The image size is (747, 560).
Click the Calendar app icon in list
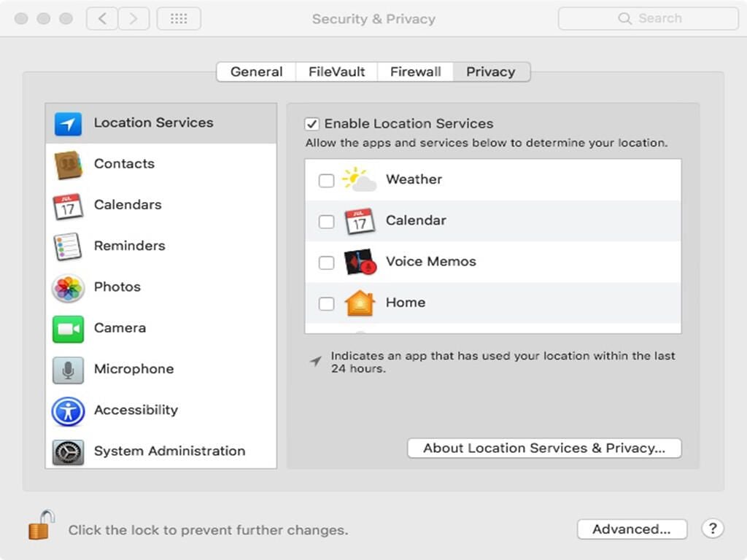360,221
